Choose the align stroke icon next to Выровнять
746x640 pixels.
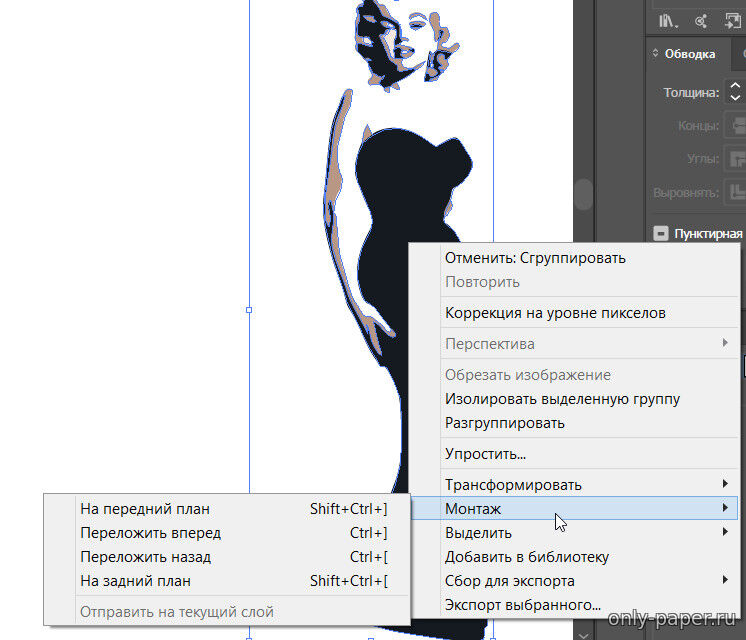[735, 190]
